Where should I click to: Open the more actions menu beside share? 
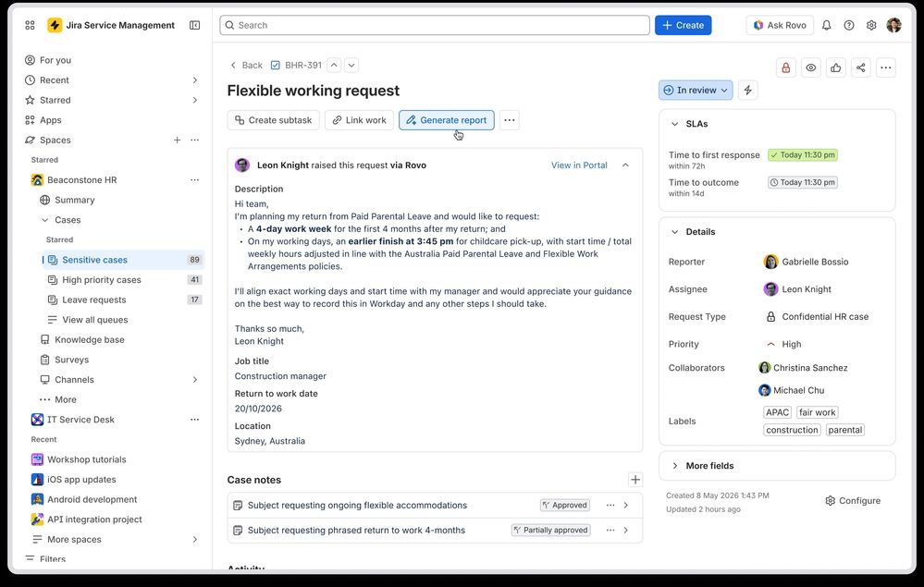886,67
